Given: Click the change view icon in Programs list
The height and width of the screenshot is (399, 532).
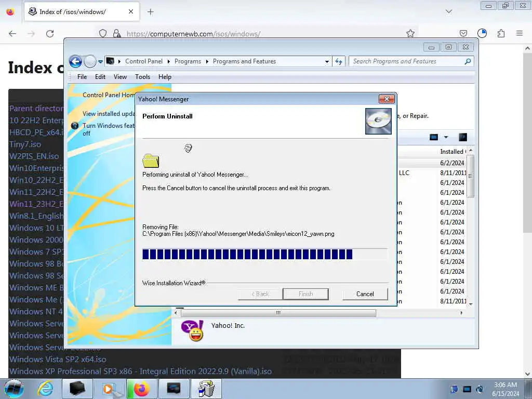Looking at the screenshot, I should pos(434,137).
